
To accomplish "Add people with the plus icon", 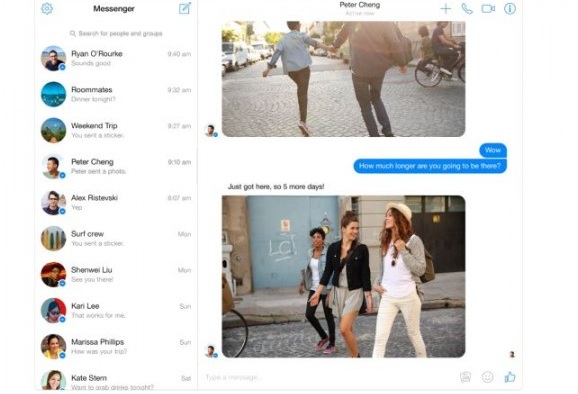I will point(446,8).
